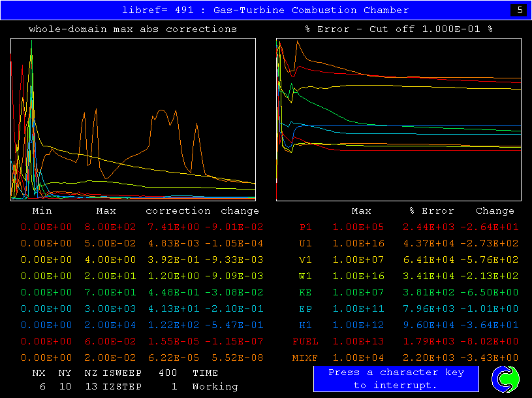Image resolution: width=532 pixels, height=398 pixels.
Task: Click the Max value 2.00E+04
Action: pos(110,325)
